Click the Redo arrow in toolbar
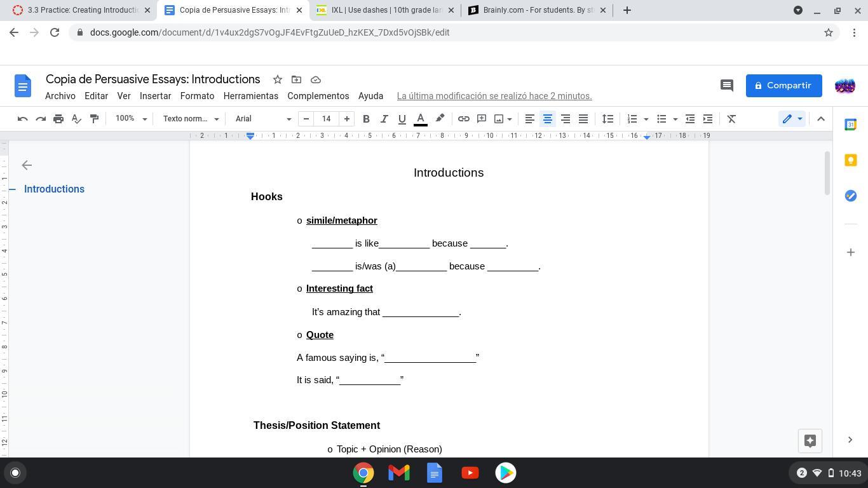The width and height of the screenshot is (868, 488). click(41, 119)
